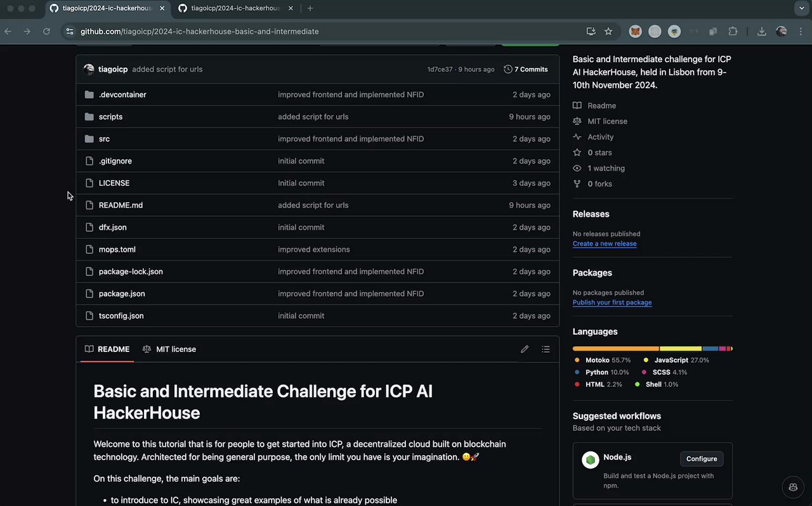
Task: Configure the Node.js workflow
Action: click(x=702, y=458)
